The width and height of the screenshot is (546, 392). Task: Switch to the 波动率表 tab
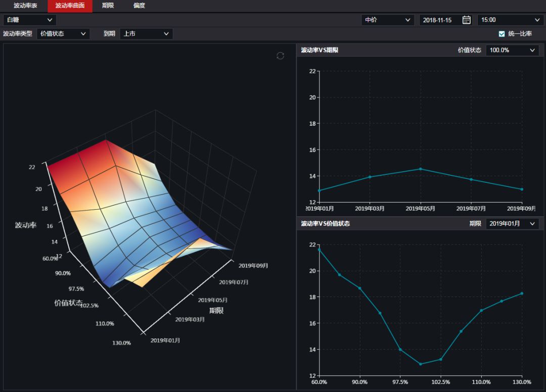point(25,6)
